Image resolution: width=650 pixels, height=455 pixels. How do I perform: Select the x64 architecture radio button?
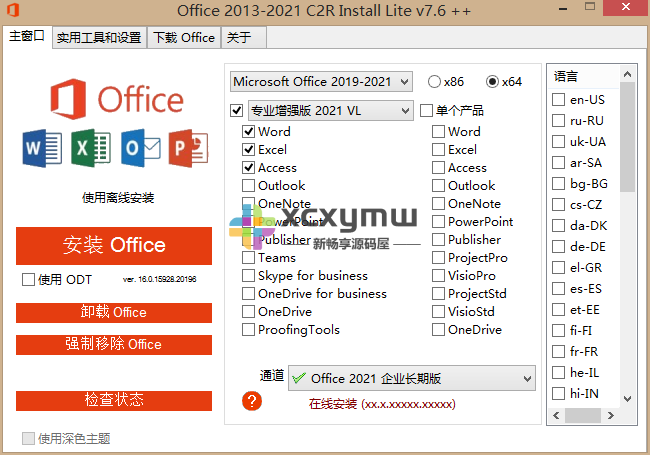(492, 81)
